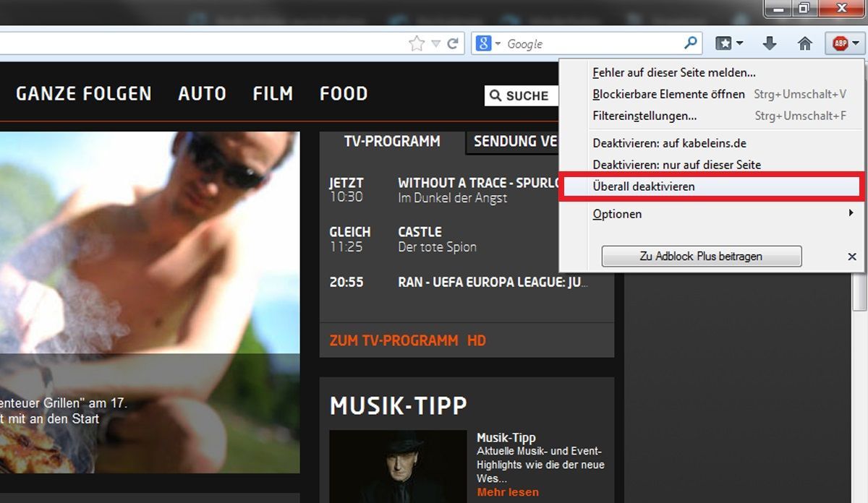The height and width of the screenshot is (503, 868).
Task: Open the Google search engine selector icon
Action: pyautogui.click(x=488, y=44)
